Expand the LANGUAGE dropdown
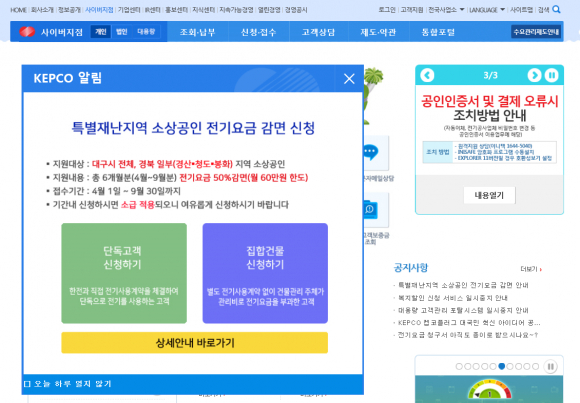Image resolution: width=580 pixels, height=403 pixels. [x=487, y=10]
